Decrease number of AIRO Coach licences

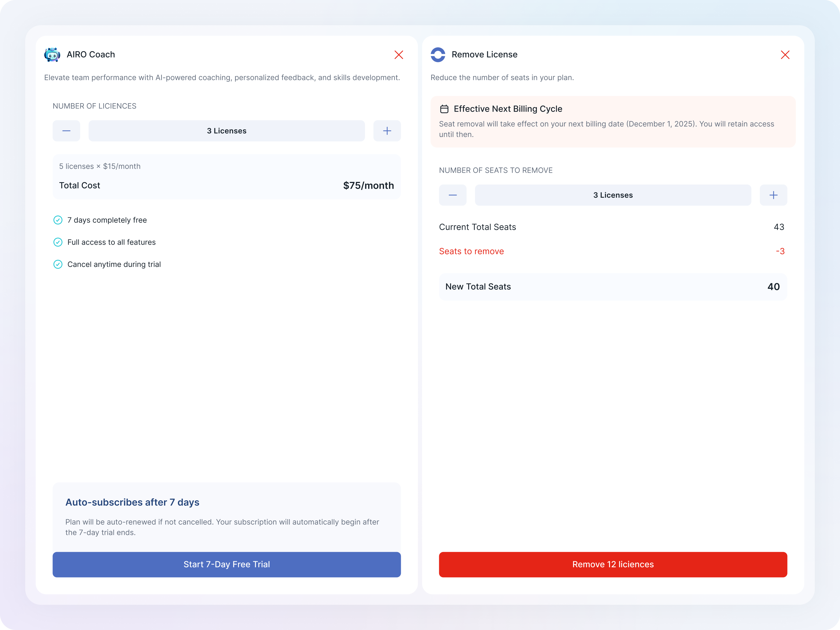click(x=66, y=131)
